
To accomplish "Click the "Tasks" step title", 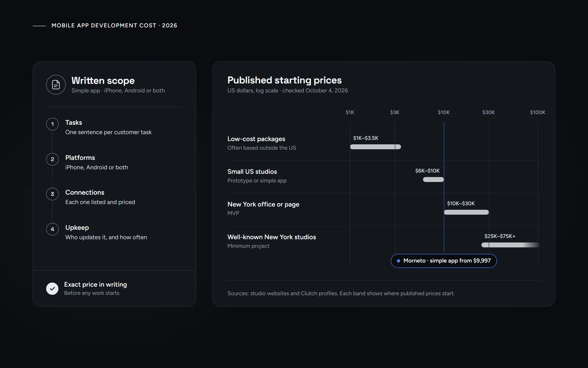I will (73, 123).
